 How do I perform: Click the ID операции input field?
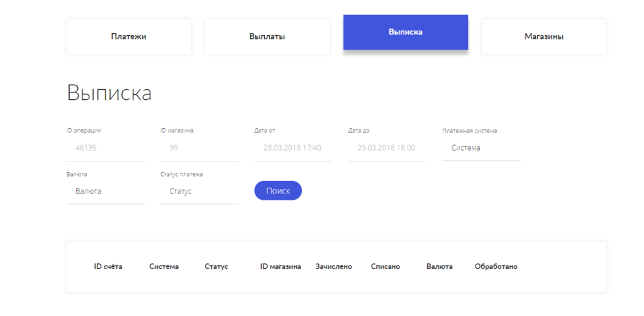(105, 148)
